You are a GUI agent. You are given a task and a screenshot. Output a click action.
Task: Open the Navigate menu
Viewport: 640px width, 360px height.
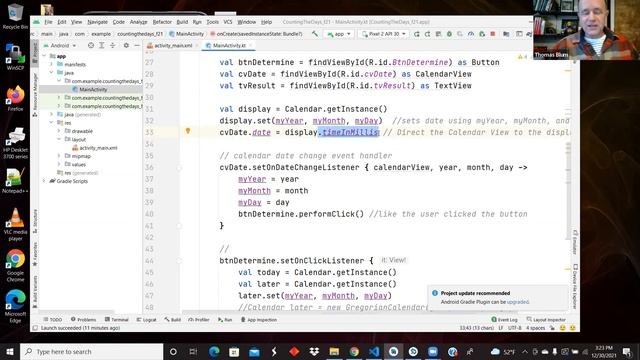(x=98, y=22)
